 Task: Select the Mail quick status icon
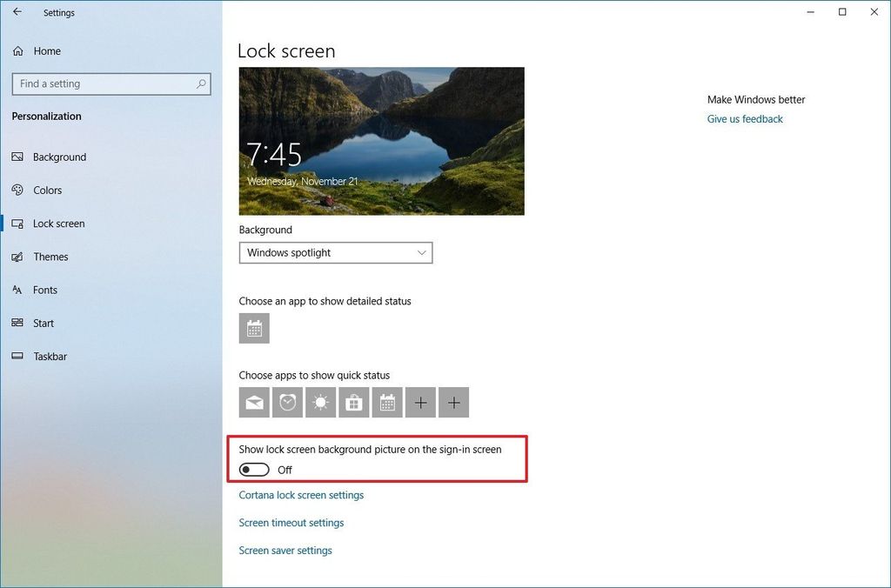coord(253,402)
